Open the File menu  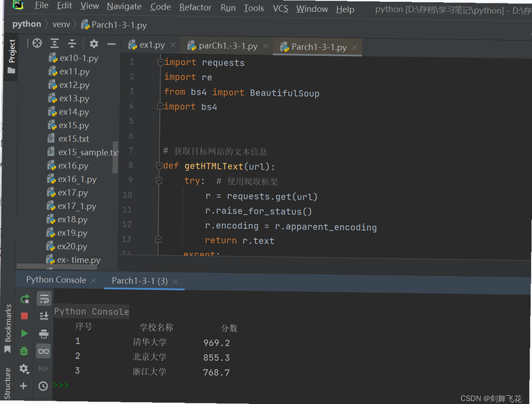[x=41, y=5]
